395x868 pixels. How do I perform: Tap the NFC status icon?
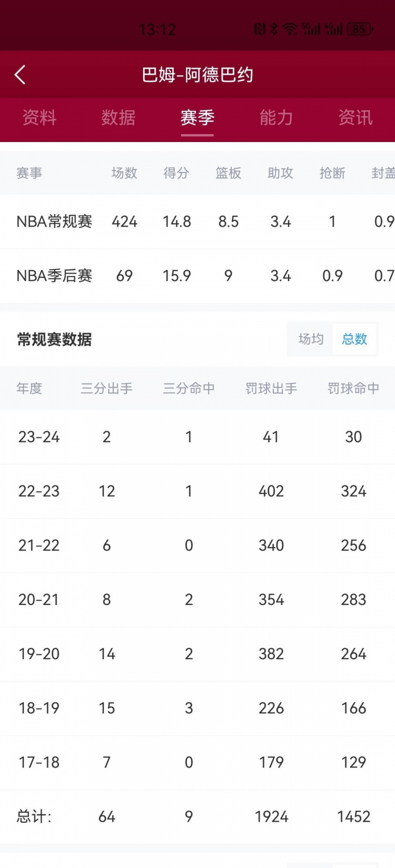click(x=260, y=29)
